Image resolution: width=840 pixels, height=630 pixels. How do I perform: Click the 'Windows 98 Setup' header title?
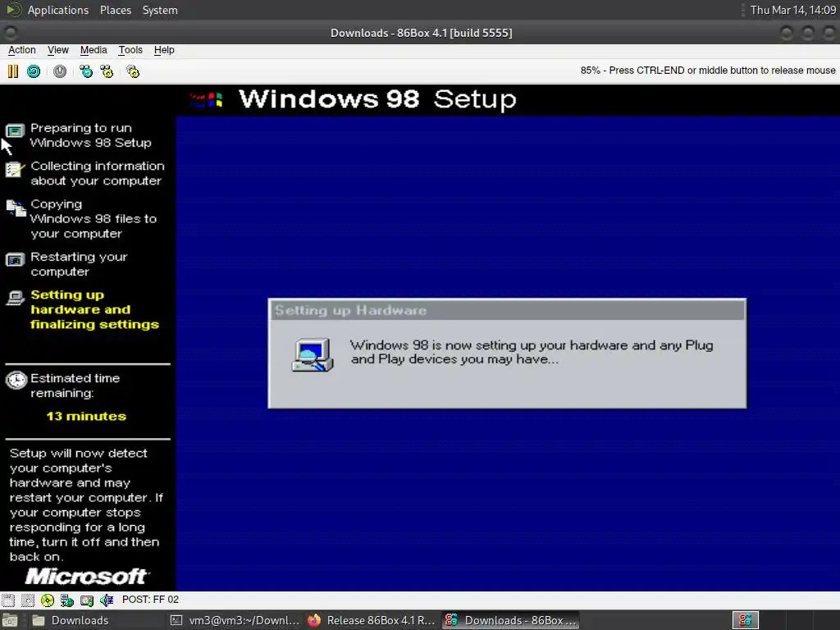377,99
